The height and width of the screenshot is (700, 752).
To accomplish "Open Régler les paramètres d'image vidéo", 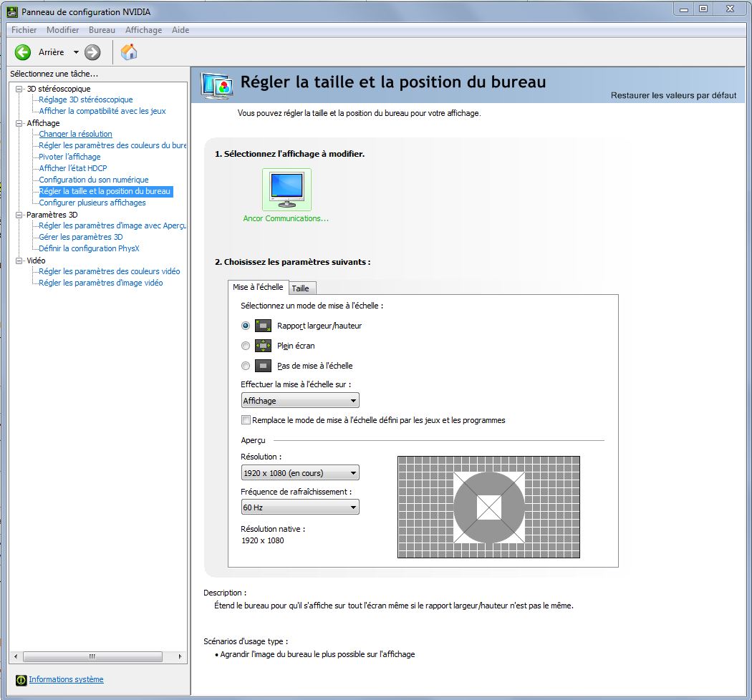I will point(101,283).
